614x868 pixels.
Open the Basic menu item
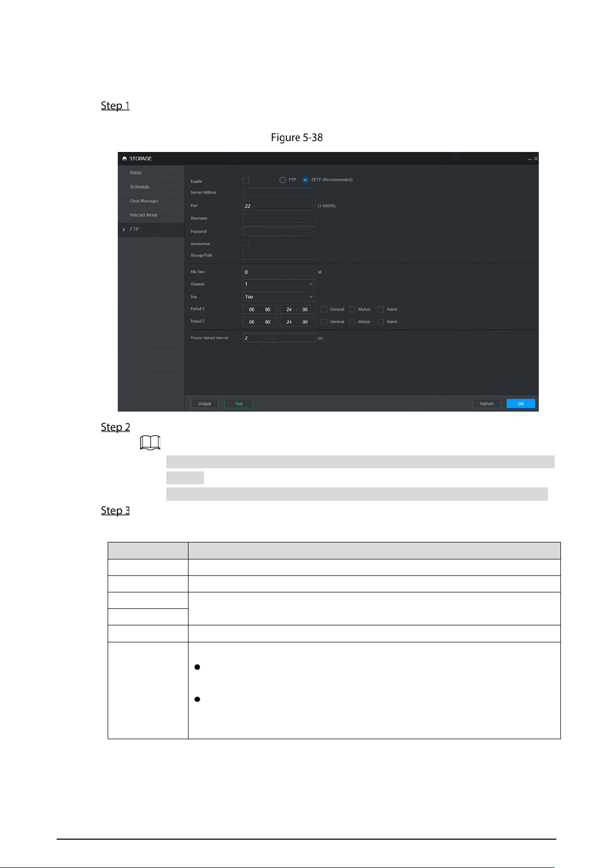click(135, 173)
